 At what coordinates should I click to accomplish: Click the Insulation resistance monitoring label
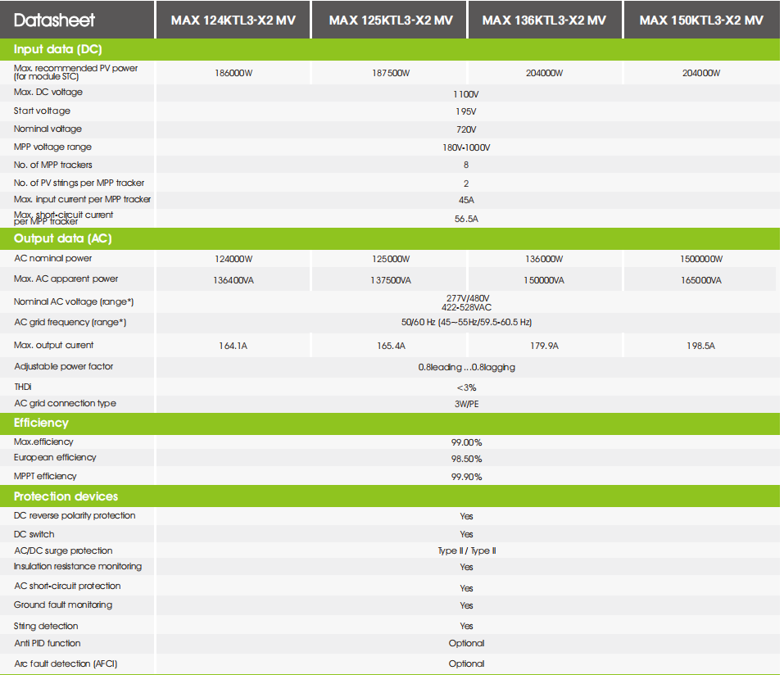pos(78,567)
